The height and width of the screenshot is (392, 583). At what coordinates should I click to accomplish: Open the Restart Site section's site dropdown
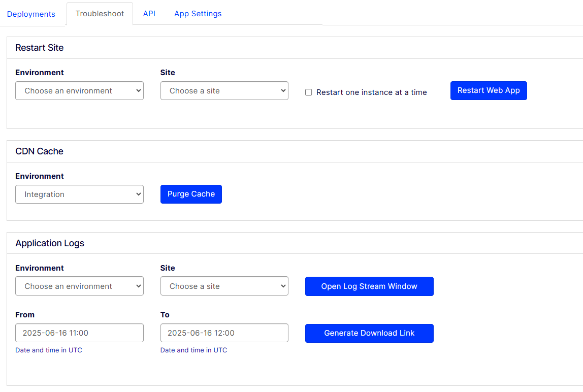pyautogui.click(x=224, y=91)
